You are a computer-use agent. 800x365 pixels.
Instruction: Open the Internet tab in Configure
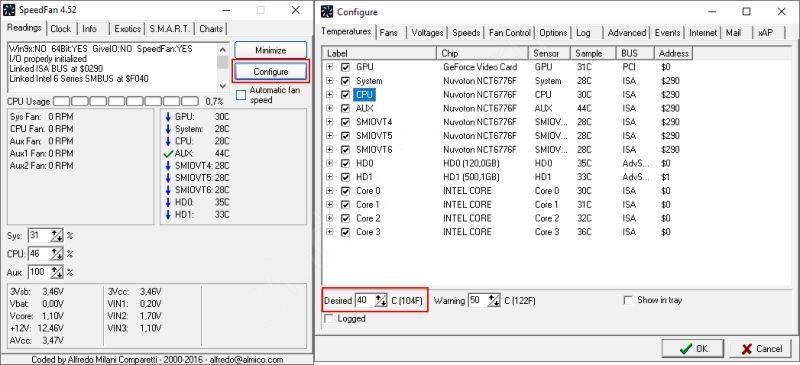point(703,33)
